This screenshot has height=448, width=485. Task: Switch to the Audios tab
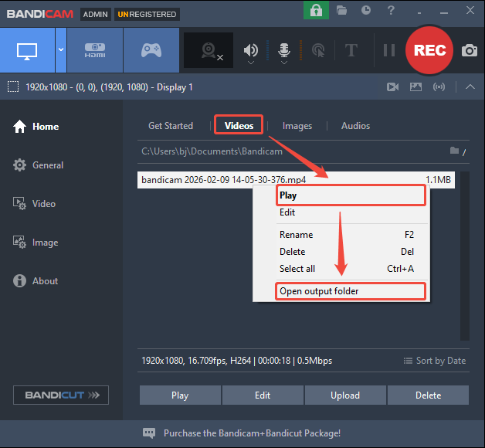355,126
